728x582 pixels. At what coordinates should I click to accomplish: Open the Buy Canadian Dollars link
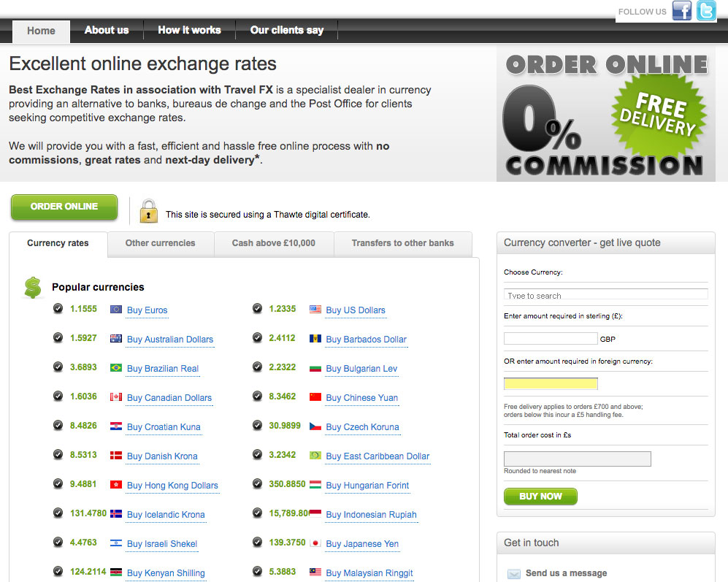pos(169,398)
